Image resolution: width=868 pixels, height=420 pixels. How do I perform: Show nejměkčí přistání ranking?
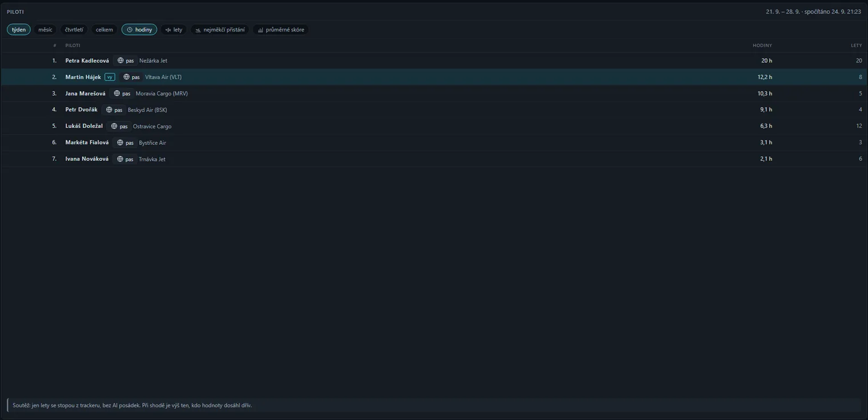coord(220,30)
